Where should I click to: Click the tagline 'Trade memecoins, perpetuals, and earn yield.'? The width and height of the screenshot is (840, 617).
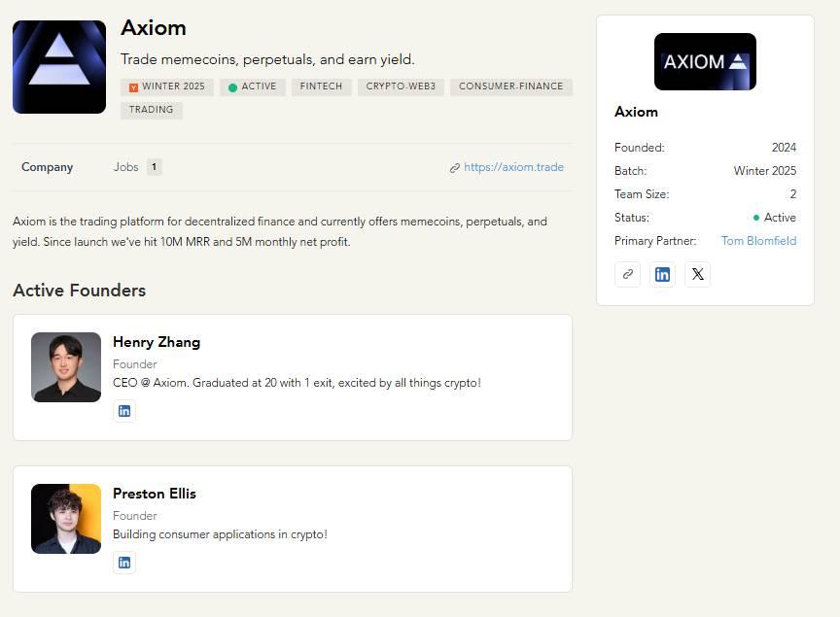click(x=267, y=59)
